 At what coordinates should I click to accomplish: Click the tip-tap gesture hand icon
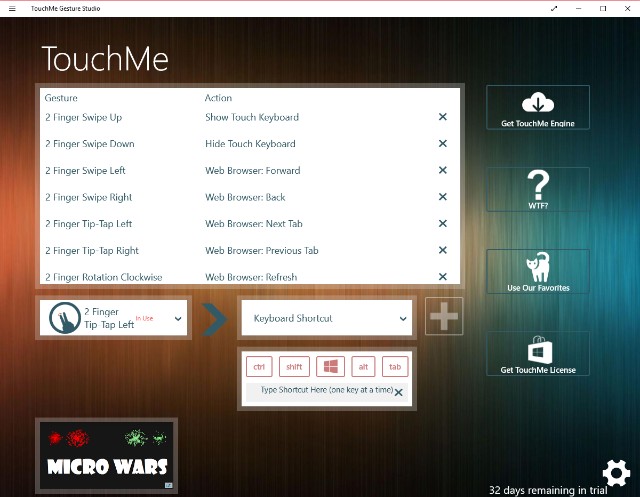[64, 318]
